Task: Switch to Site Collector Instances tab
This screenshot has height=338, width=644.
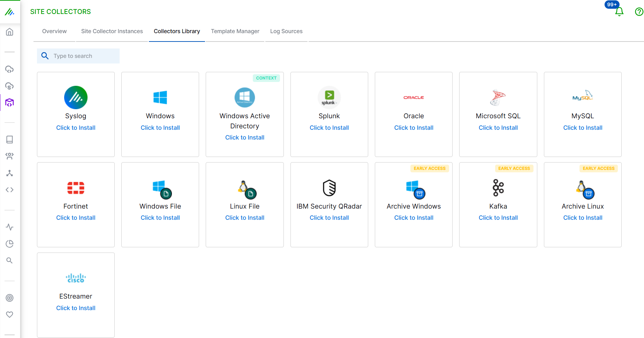Action: coord(112,31)
